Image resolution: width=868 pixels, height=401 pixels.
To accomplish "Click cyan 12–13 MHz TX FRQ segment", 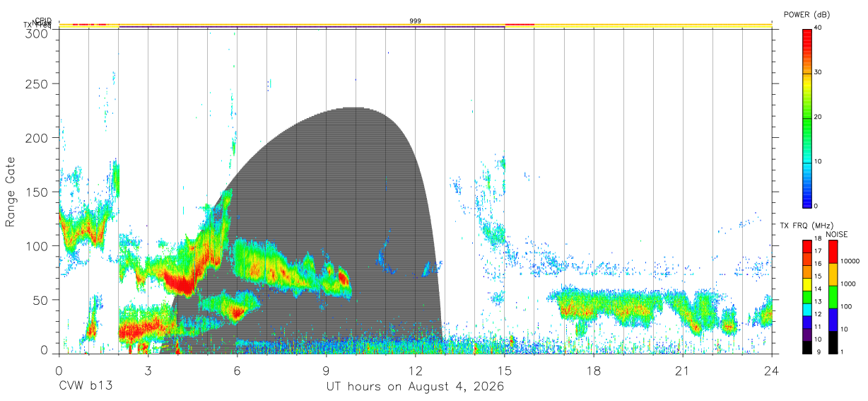I will coord(807,309).
